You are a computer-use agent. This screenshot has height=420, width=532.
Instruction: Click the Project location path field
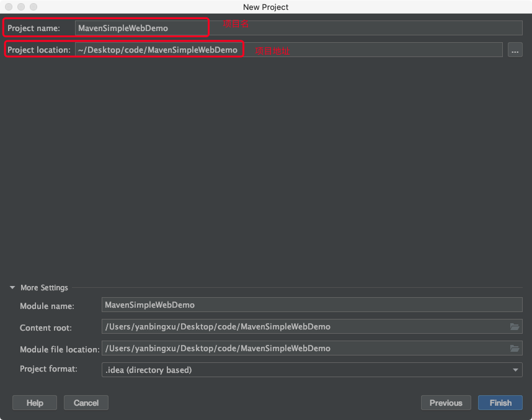coord(289,50)
